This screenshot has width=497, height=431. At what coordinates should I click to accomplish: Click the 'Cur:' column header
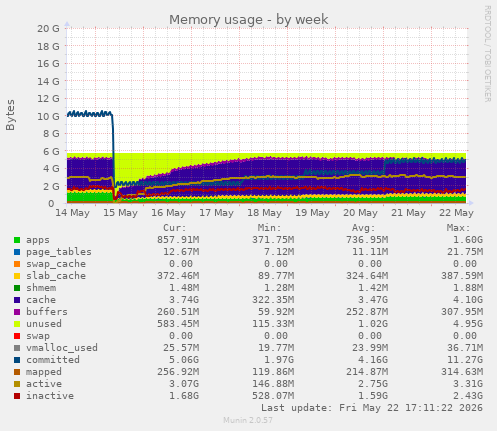[175, 228]
